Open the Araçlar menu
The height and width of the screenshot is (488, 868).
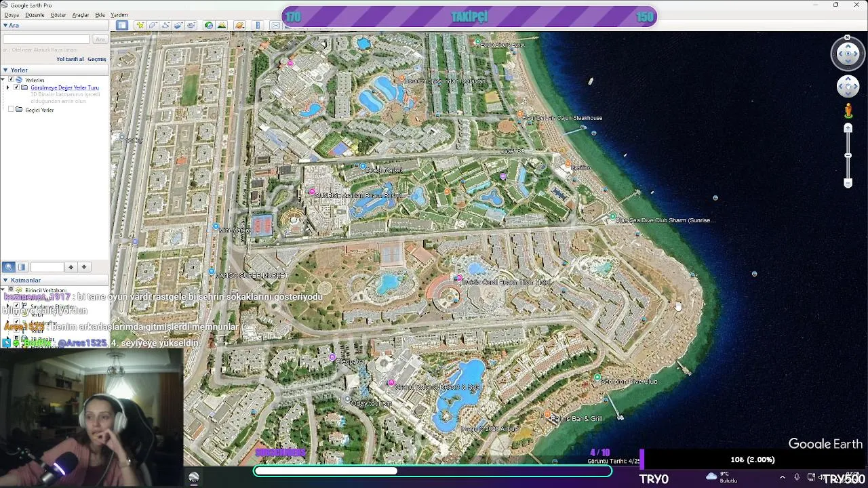click(x=81, y=15)
